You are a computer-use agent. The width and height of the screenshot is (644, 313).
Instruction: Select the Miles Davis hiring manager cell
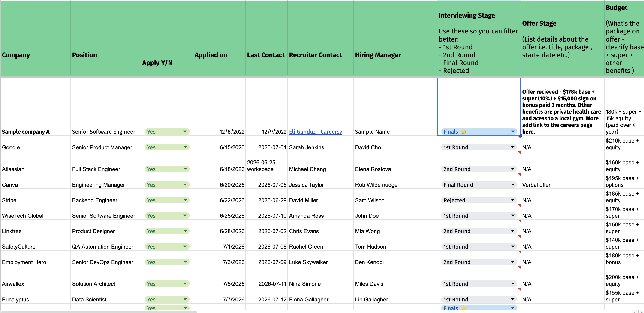(x=395, y=277)
